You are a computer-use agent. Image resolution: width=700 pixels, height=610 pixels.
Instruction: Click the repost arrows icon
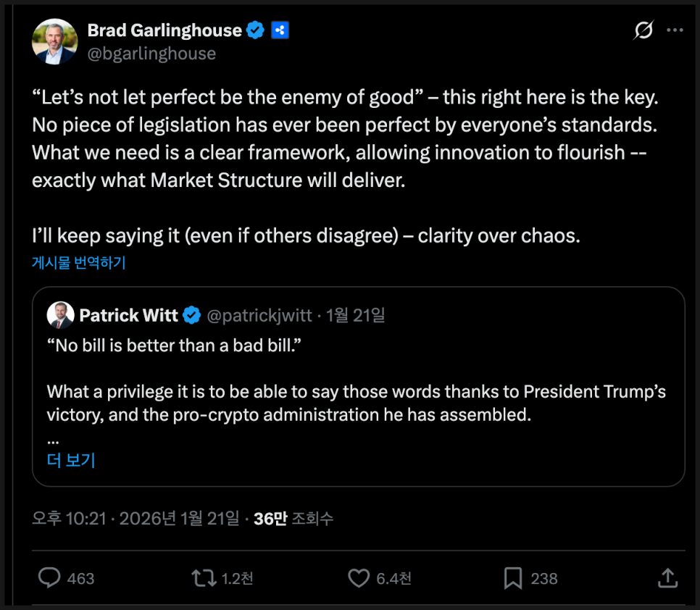pyautogui.click(x=204, y=577)
